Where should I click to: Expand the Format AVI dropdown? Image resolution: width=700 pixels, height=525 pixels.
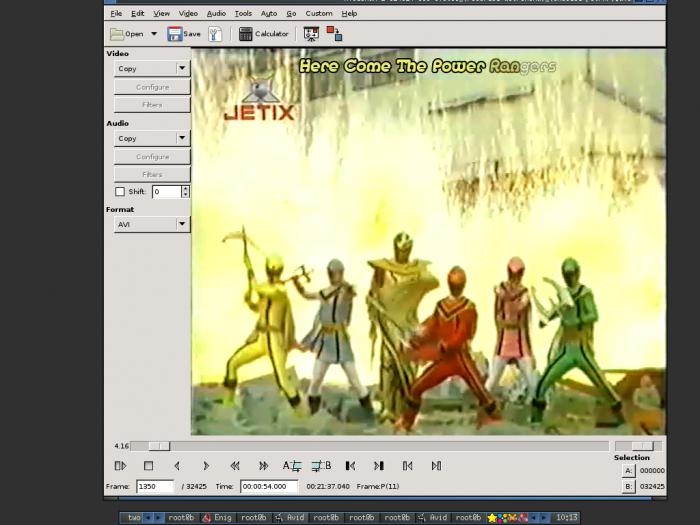(152, 224)
